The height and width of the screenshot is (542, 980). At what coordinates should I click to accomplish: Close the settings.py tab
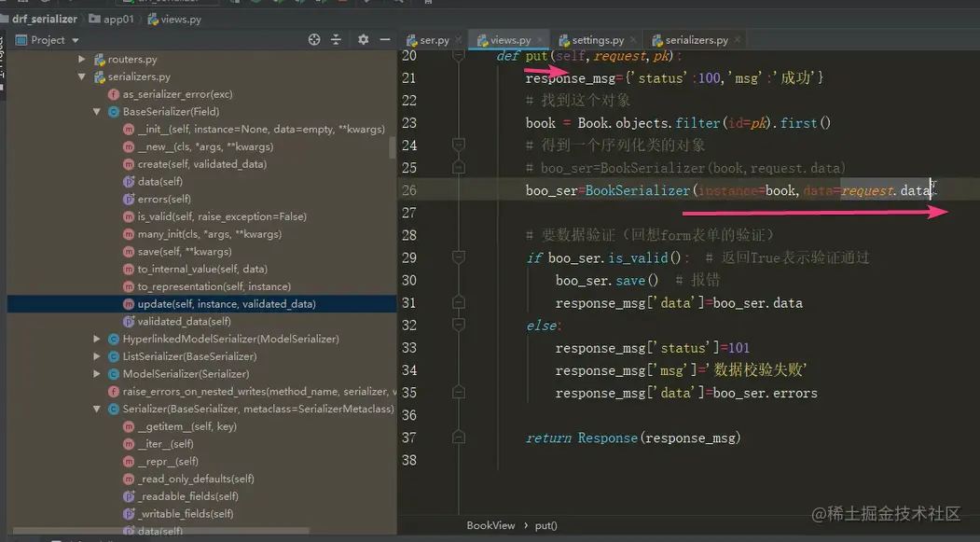[x=633, y=40]
